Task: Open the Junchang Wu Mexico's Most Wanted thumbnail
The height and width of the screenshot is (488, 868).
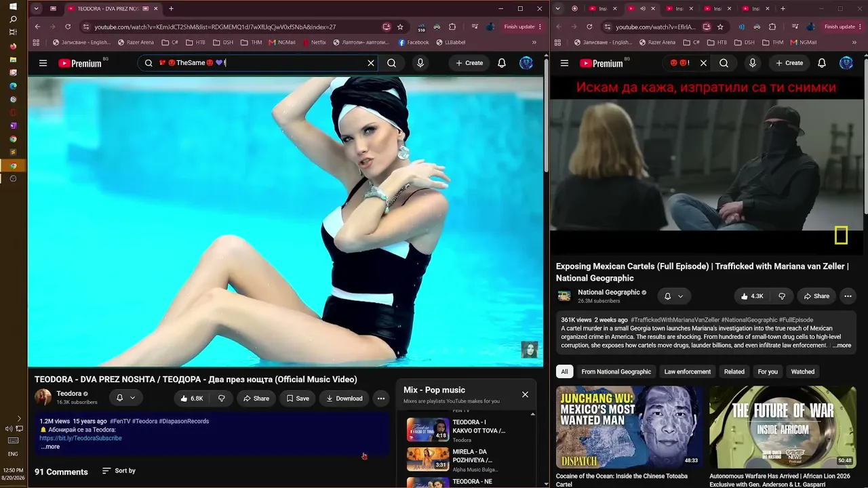Action: pyautogui.click(x=629, y=426)
